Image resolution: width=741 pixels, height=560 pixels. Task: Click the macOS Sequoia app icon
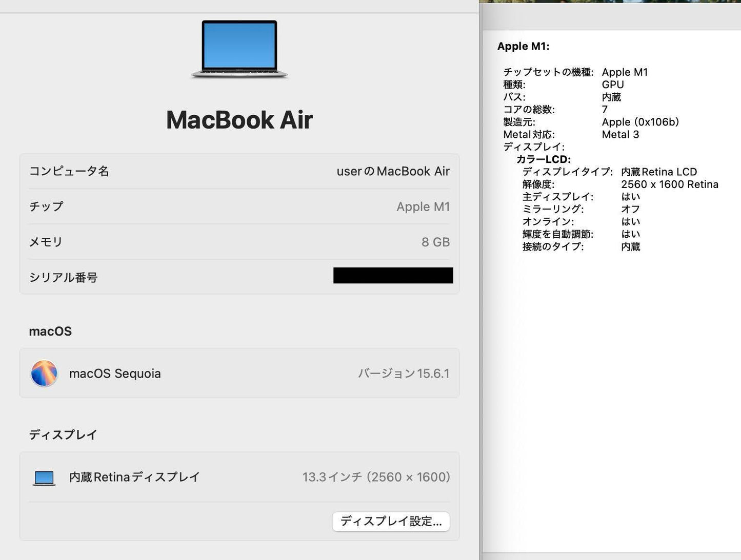[x=44, y=374]
